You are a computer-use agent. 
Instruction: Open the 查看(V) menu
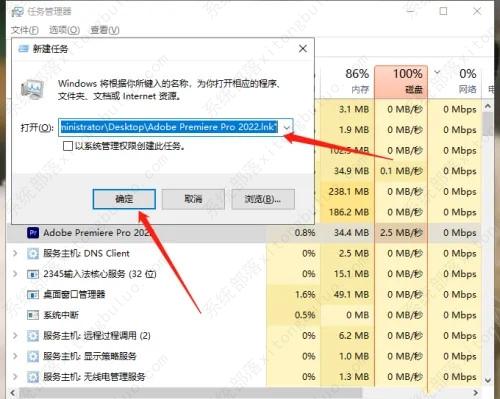(x=105, y=30)
